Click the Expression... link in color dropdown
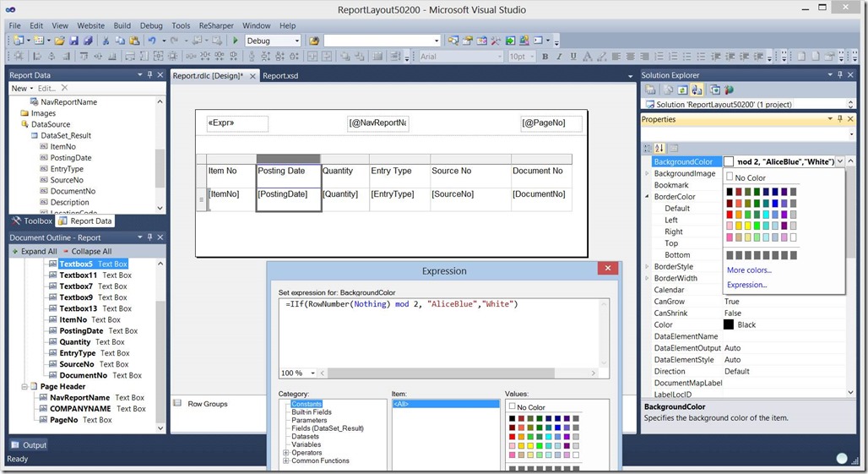 (x=746, y=285)
